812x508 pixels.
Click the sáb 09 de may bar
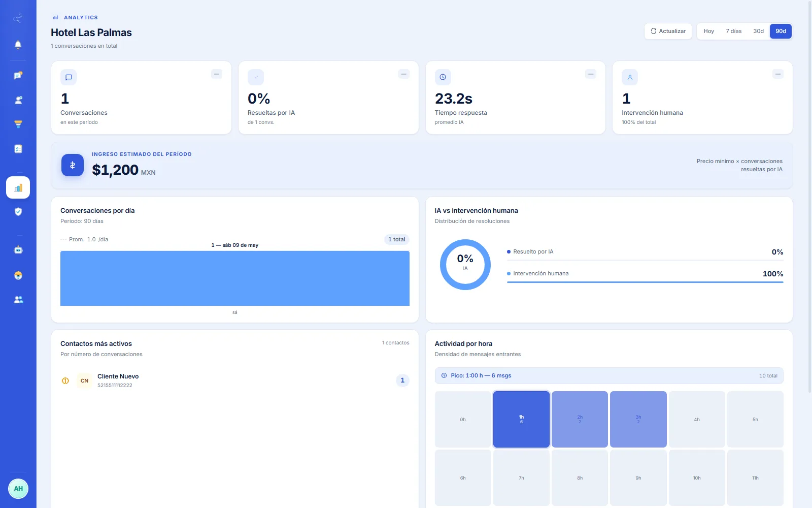tap(235, 278)
